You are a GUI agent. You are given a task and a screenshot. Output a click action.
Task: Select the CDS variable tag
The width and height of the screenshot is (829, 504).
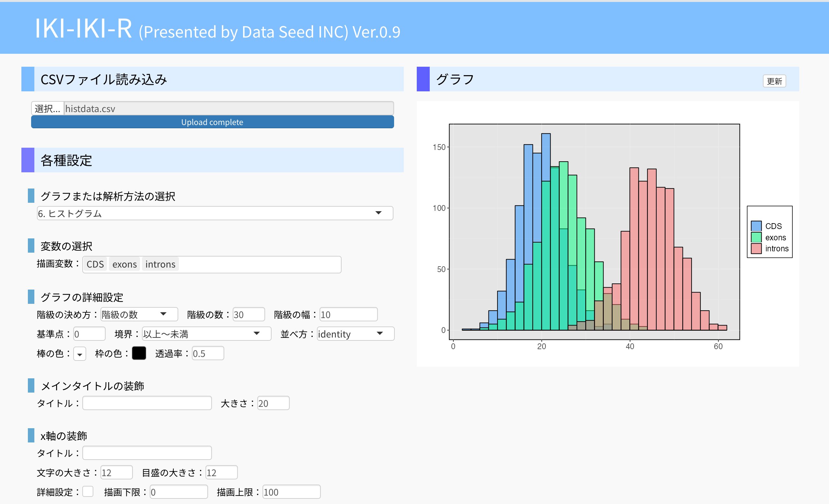pos(95,264)
